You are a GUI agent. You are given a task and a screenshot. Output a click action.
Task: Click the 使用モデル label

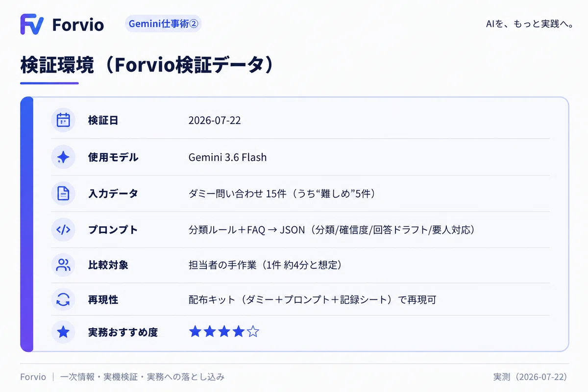[113, 157]
